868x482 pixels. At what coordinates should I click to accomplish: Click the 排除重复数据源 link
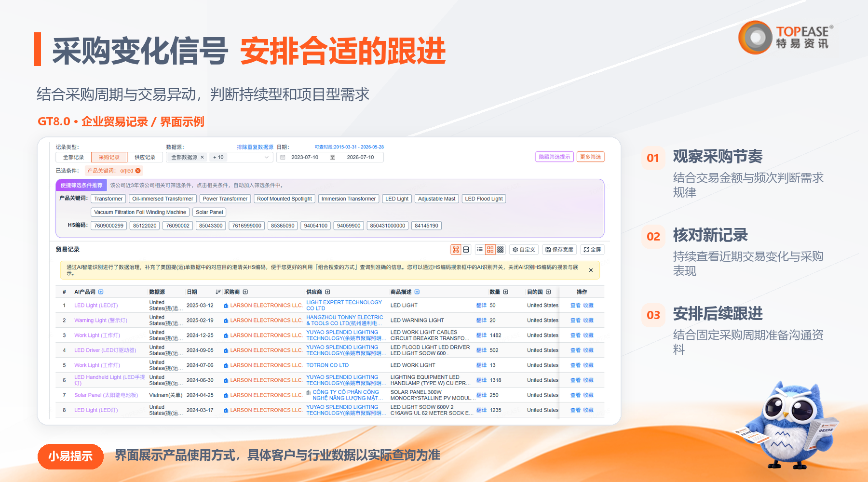click(255, 147)
